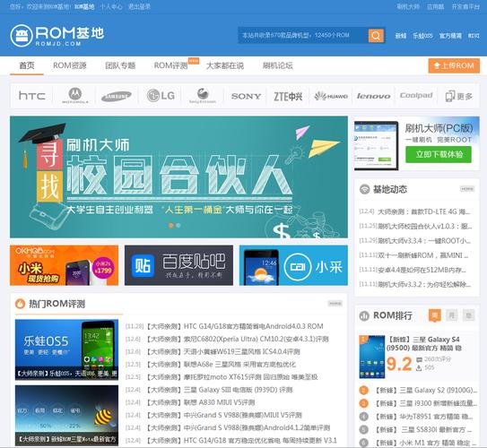
Task: Open the lenovo brand logo
Action: (x=374, y=96)
